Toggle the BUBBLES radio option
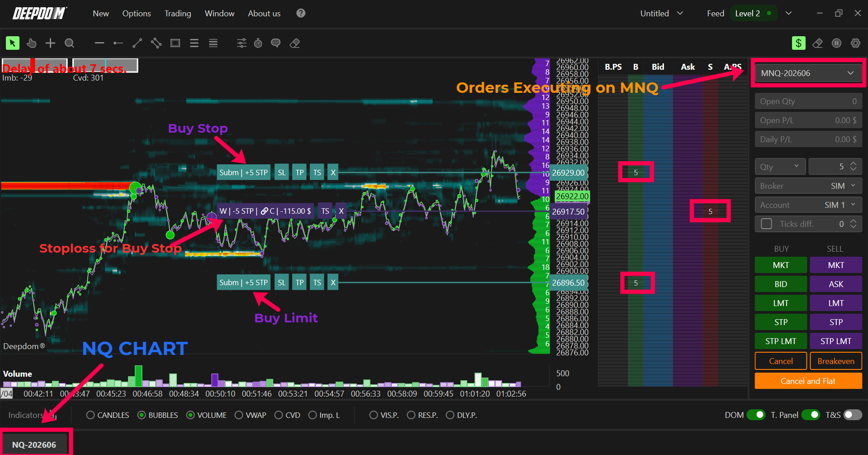Image resolution: width=868 pixels, height=455 pixels. (142, 415)
